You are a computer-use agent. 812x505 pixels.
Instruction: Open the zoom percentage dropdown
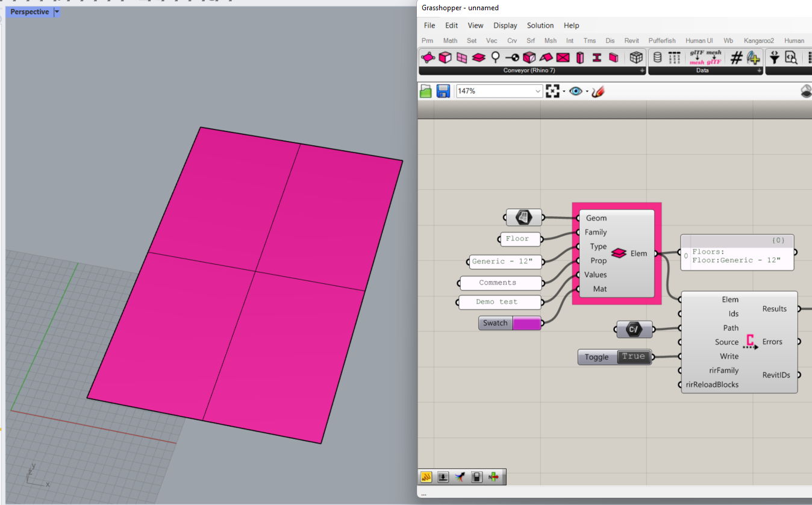[x=539, y=90]
